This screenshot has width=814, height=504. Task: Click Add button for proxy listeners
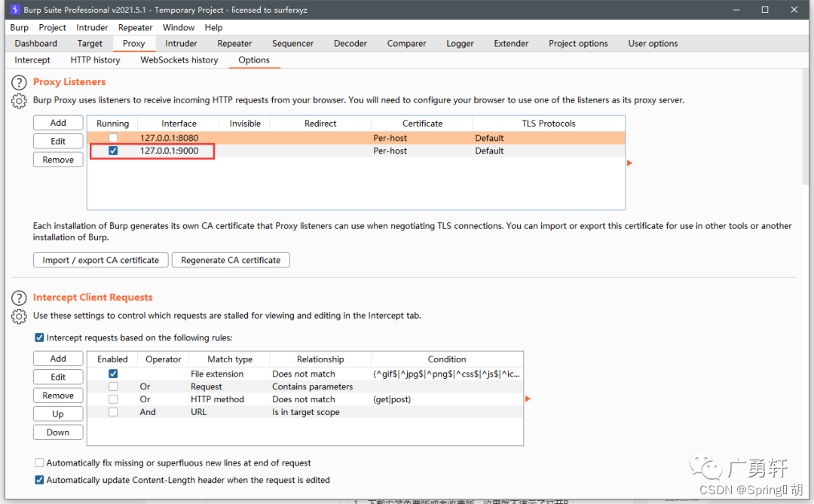[58, 123]
